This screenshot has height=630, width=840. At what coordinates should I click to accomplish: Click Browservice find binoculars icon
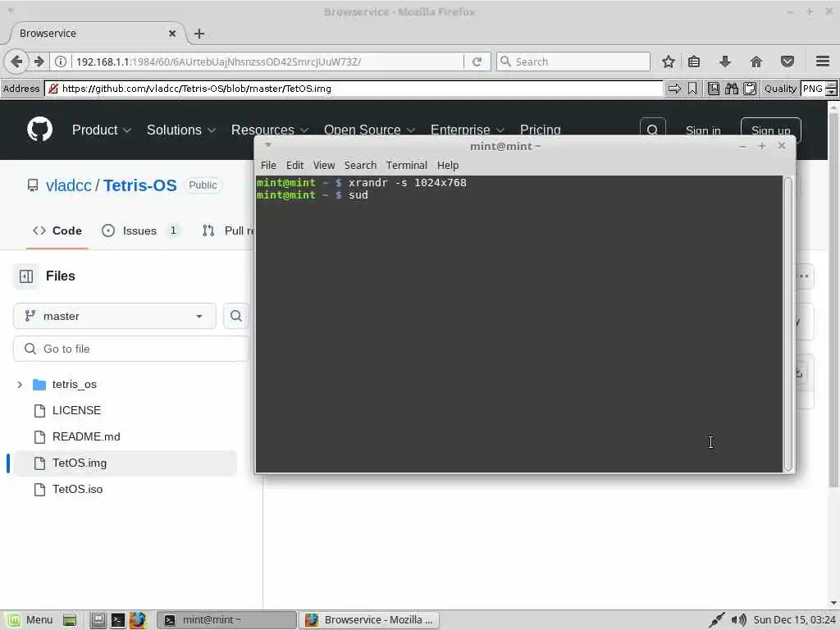731,89
